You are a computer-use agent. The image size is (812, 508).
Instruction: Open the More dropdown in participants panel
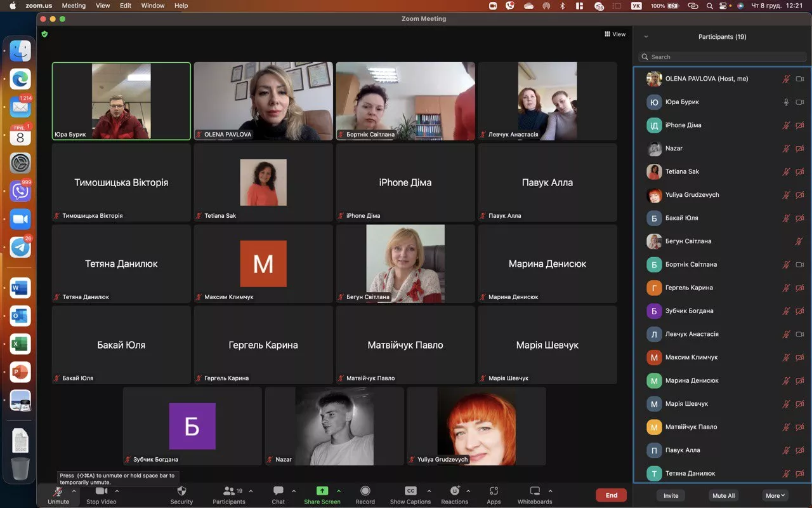775,495
